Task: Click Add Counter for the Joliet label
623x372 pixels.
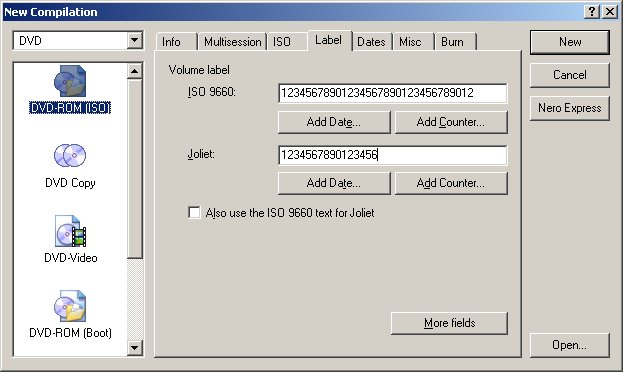Action: click(451, 183)
